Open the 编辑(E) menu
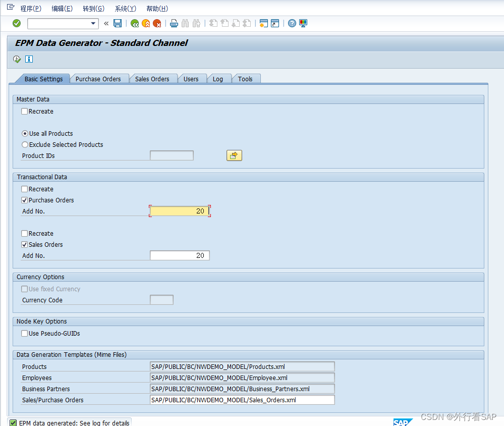 62,9
